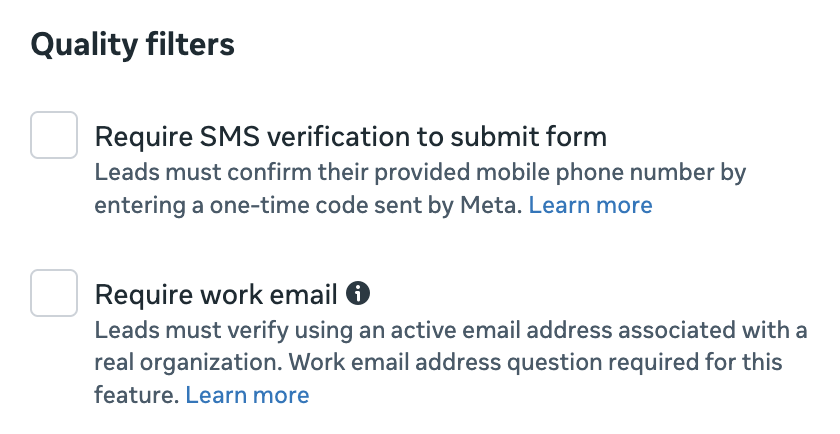Tick the Require work email checkbox
This screenshot has width=840, height=434.
[x=54, y=293]
